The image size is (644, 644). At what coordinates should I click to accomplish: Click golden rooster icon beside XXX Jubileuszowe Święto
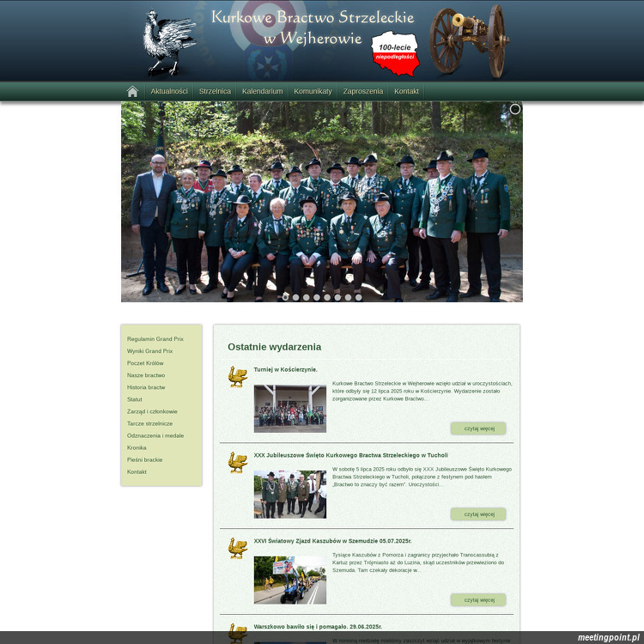tap(238, 463)
